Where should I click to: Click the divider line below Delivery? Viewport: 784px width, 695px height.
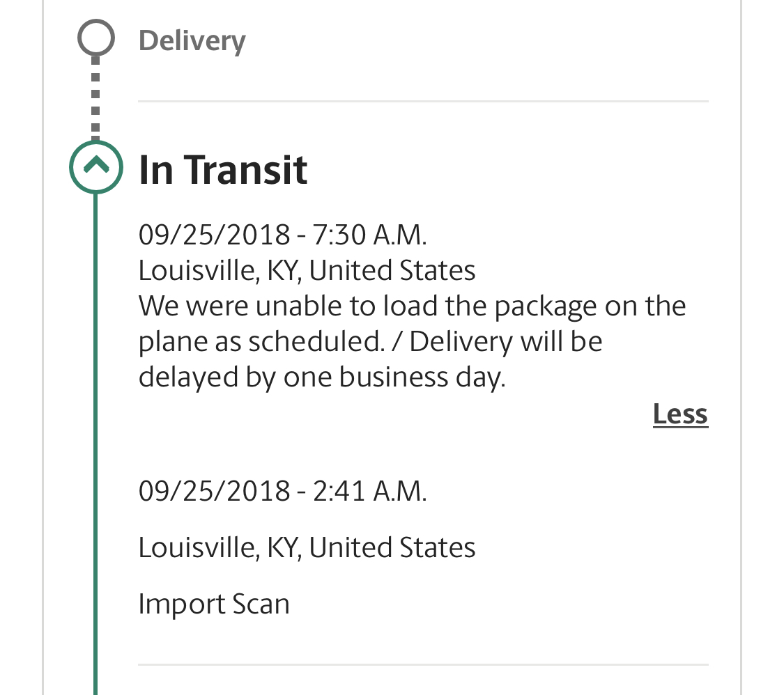(x=423, y=102)
